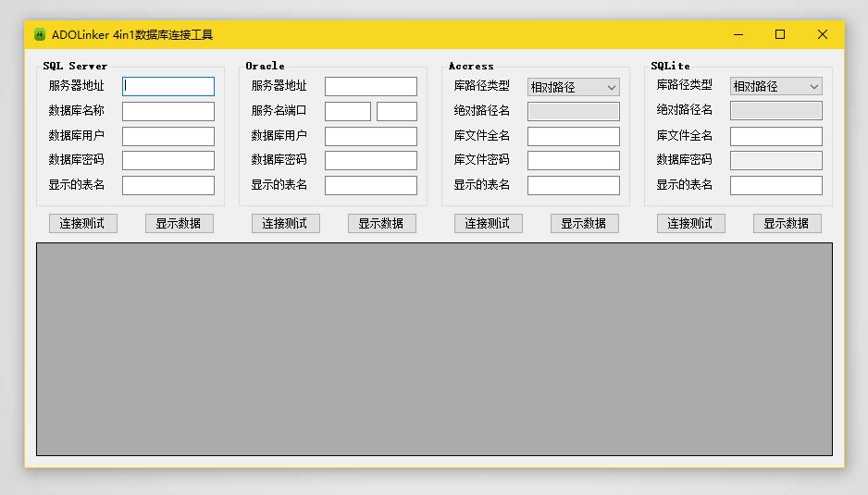
Task: Click Oracle 服务器地址 input field
Action: [x=371, y=86]
